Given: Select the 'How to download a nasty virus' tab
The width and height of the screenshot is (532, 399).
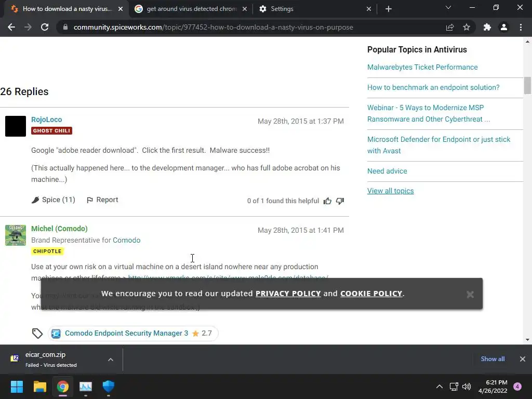Looking at the screenshot, I should tap(67, 9).
